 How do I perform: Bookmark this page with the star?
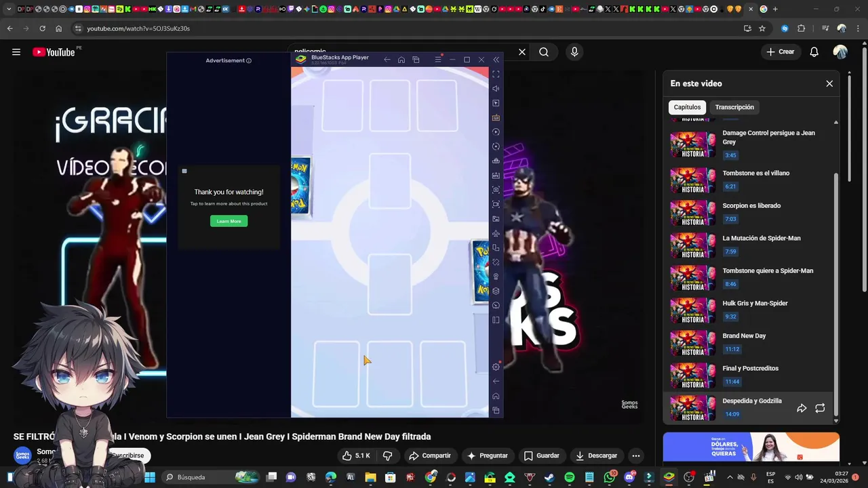(762, 28)
